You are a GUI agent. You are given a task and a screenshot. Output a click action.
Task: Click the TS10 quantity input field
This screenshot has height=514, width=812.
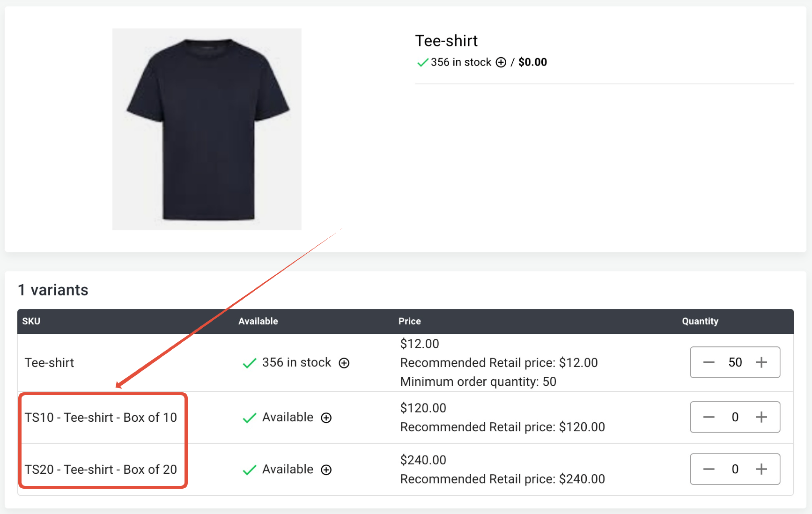[x=735, y=417]
